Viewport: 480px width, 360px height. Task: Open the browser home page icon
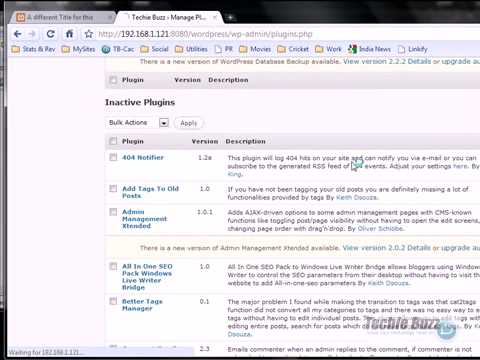pyautogui.click(x=69, y=34)
